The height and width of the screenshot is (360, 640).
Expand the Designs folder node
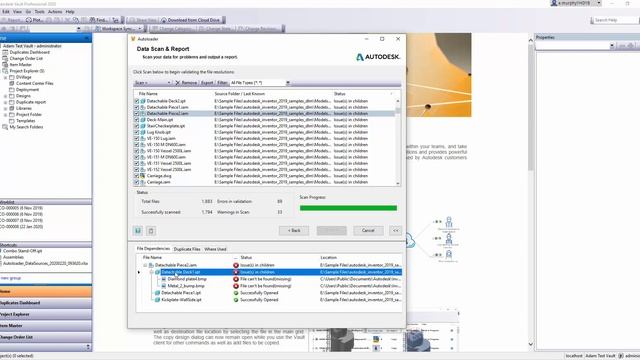pos(5,96)
